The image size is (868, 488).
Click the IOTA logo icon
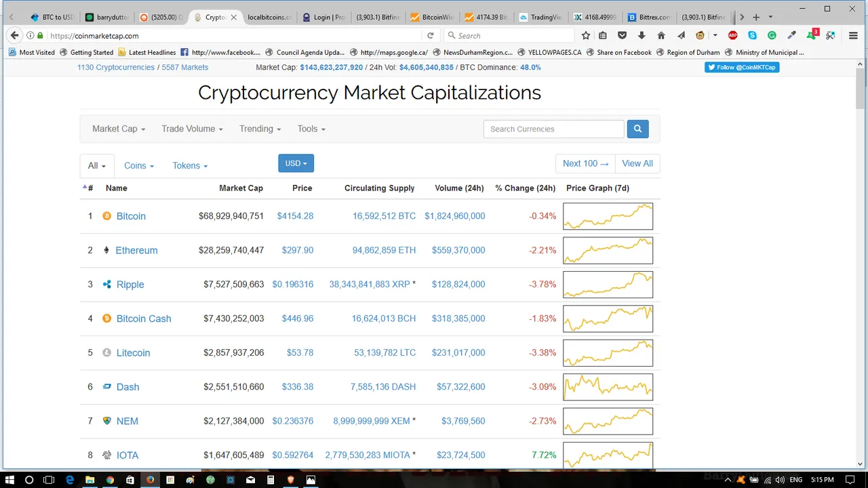(106, 455)
